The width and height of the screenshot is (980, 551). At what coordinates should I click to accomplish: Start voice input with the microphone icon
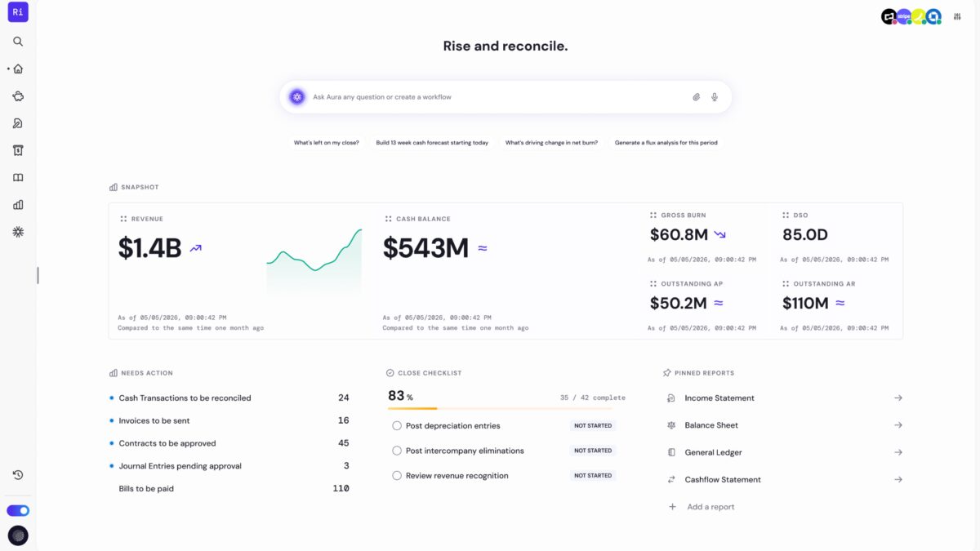(x=715, y=97)
